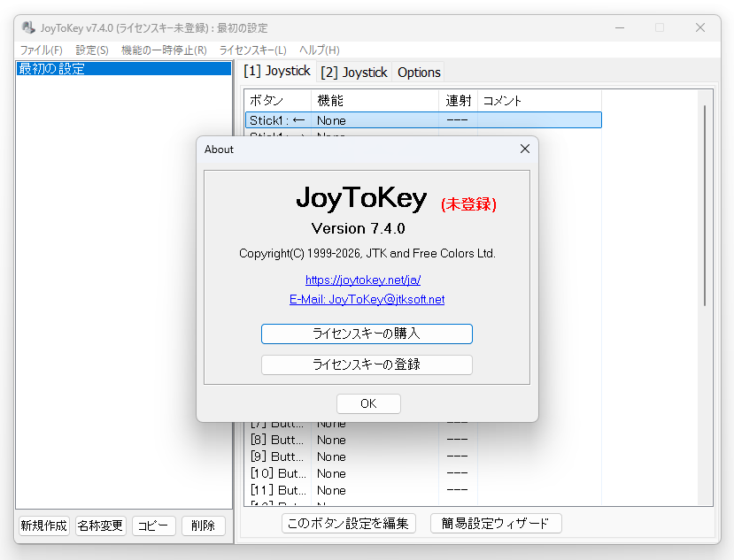
Task: Confirm the About dialog with OK
Action: click(x=368, y=403)
